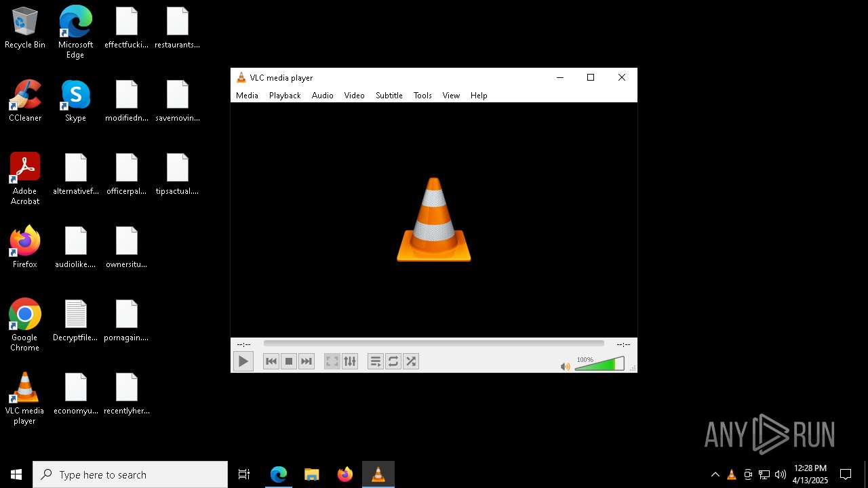
Task: Open Task View from taskbar
Action: (244, 474)
